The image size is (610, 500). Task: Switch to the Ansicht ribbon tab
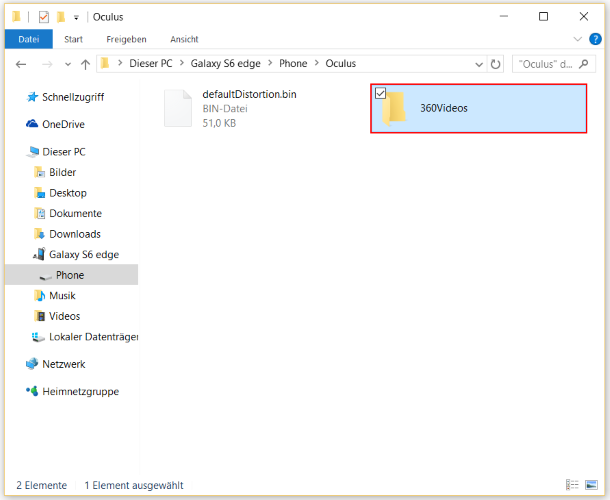pyautogui.click(x=184, y=39)
